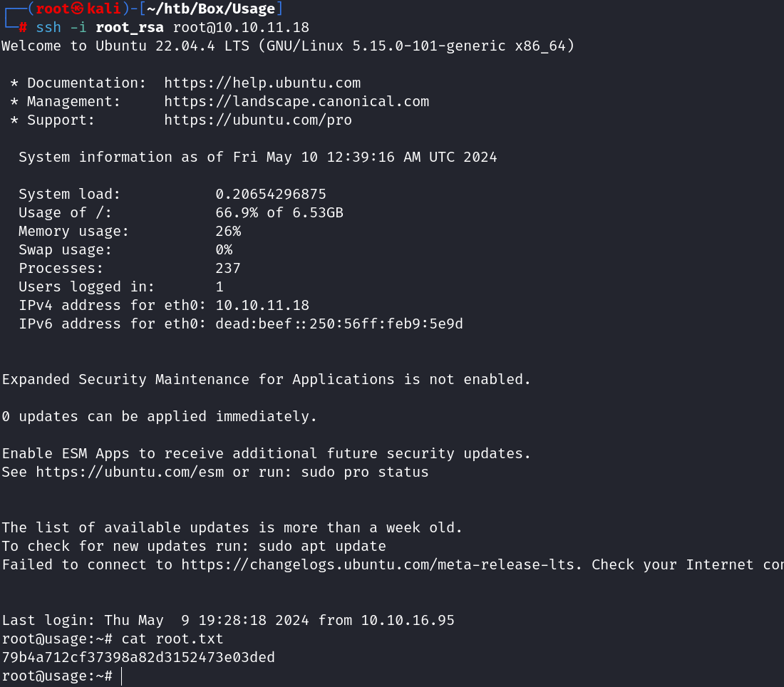Click the eth0 IPv4 address value
The image size is (784, 687).
coord(262,305)
